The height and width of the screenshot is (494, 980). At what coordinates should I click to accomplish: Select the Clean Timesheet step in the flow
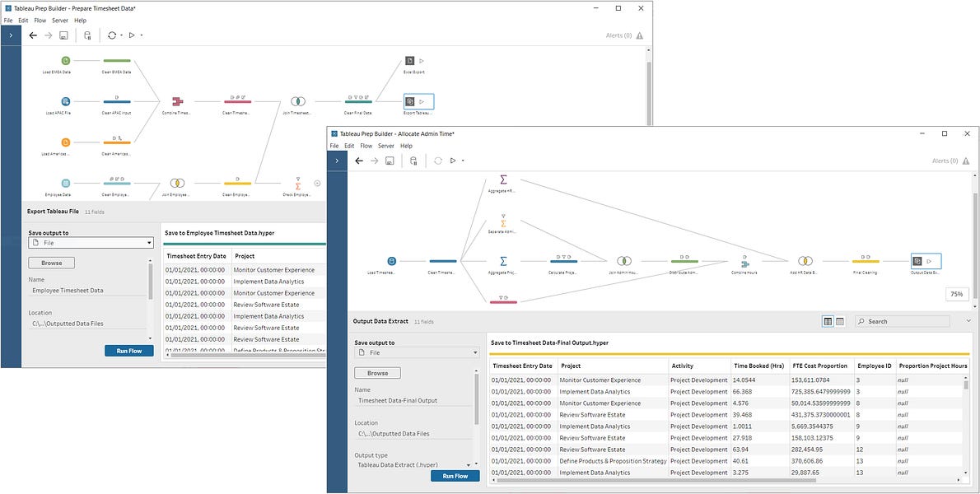point(442,261)
